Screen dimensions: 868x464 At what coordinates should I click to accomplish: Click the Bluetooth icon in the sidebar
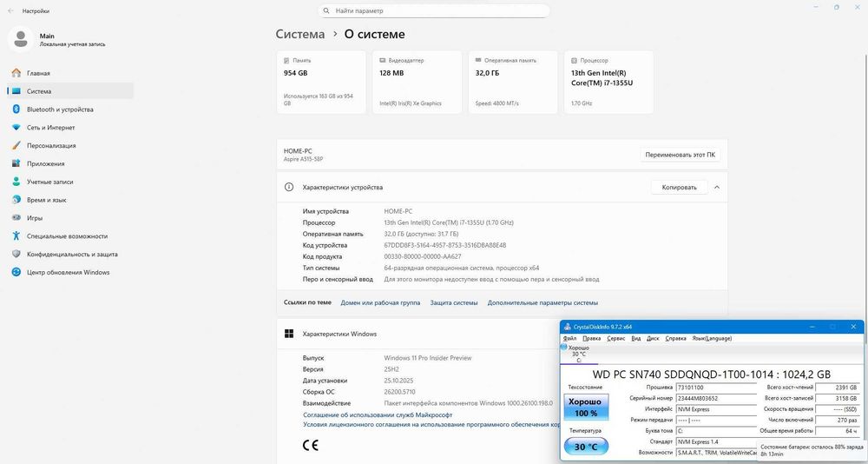(16, 109)
